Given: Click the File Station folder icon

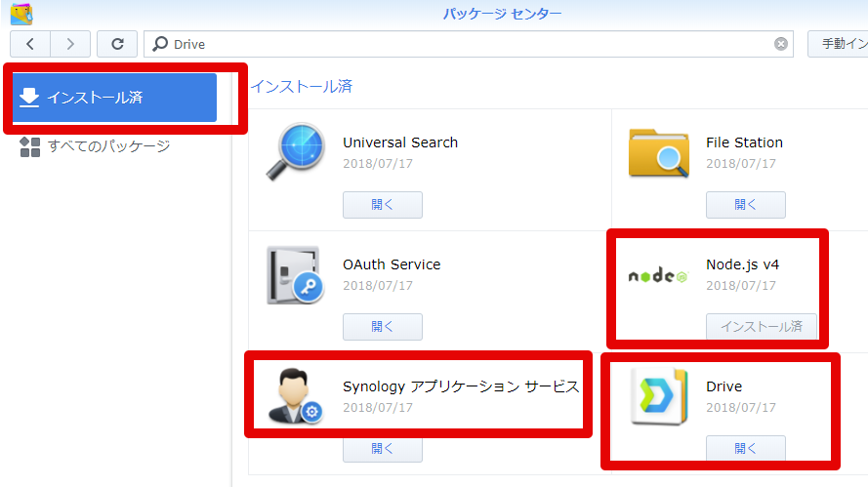Looking at the screenshot, I should point(659,153).
